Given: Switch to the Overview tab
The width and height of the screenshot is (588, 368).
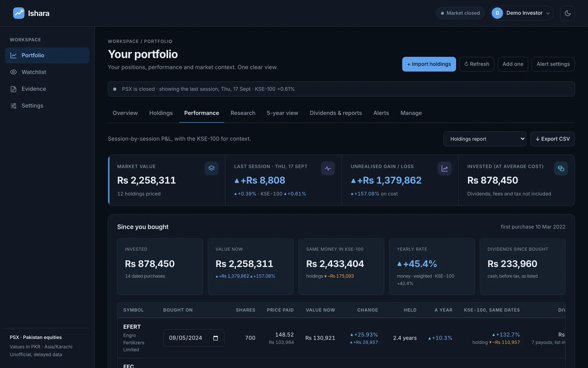Looking at the screenshot, I should [x=125, y=113].
